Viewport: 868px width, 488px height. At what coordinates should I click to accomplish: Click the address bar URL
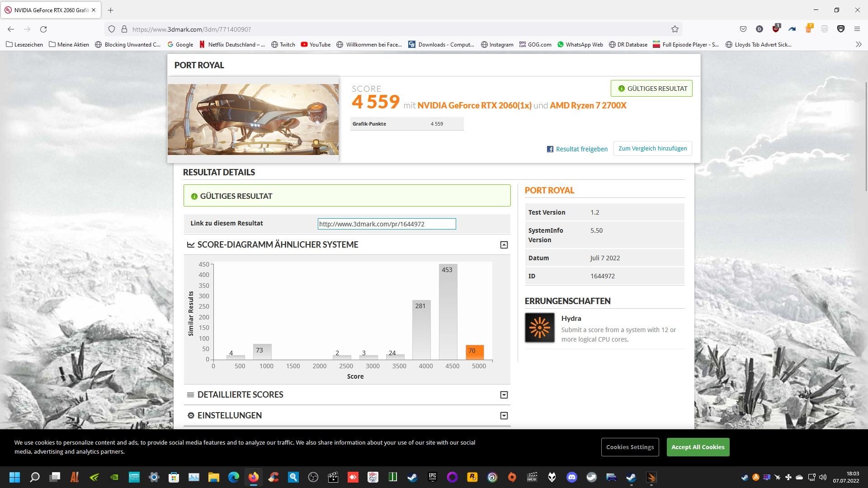click(191, 29)
